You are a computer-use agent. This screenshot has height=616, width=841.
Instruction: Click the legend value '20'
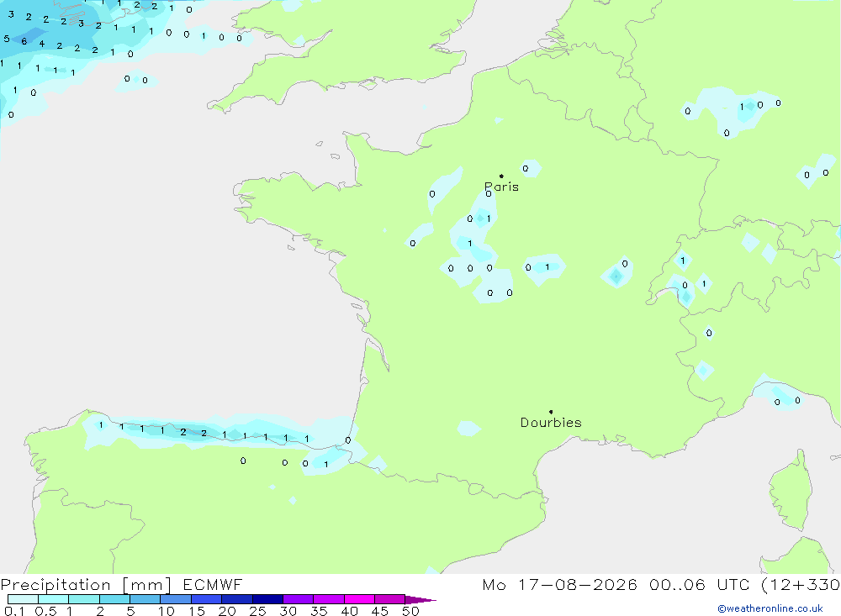coord(227,611)
